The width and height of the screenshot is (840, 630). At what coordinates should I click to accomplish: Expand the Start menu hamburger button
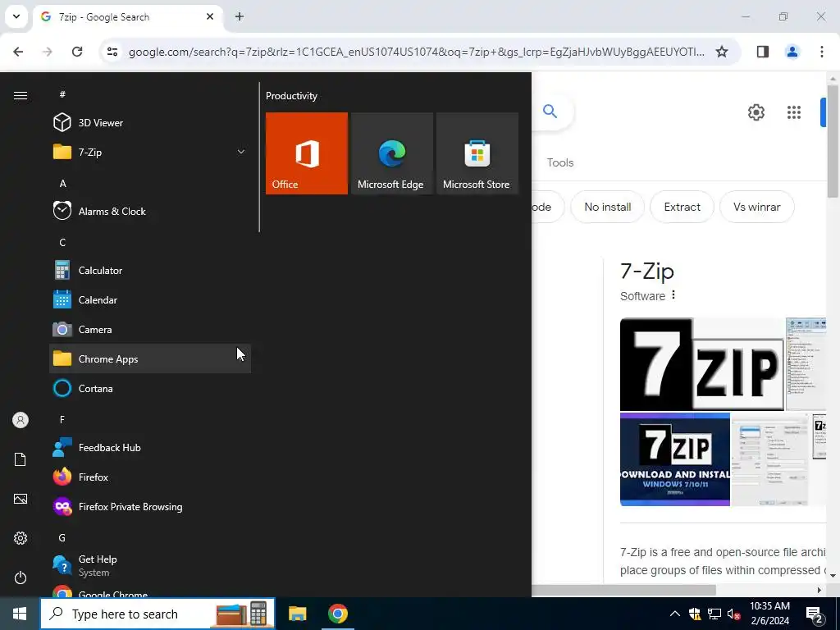pos(21,95)
